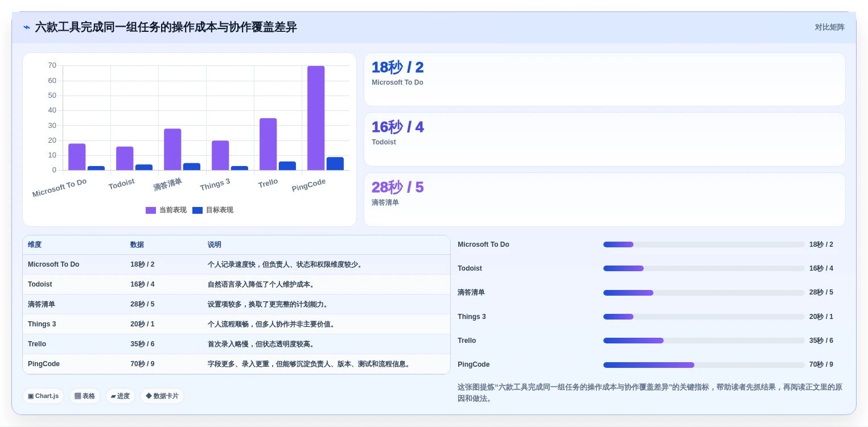The height and width of the screenshot is (427, 868).
Task: Click the 16秒 / 4 Todoist card
Action: [x=604, y=139]
